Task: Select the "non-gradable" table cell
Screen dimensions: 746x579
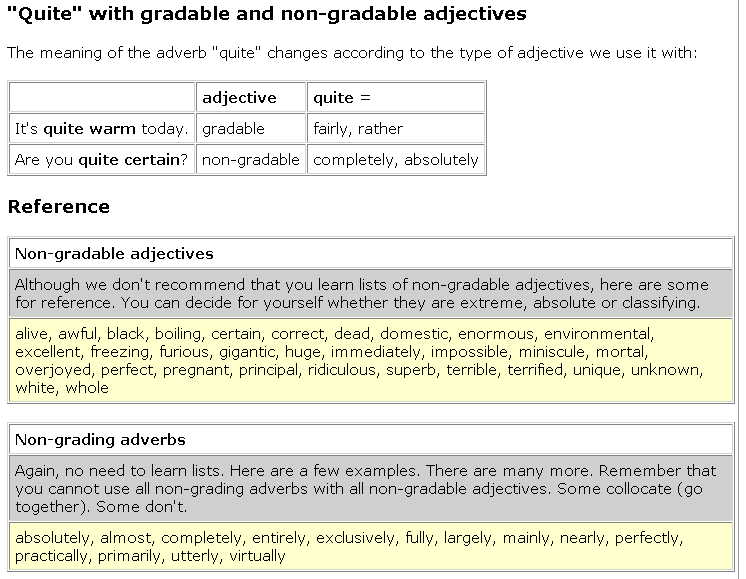Action: click(x=250, y=159)
